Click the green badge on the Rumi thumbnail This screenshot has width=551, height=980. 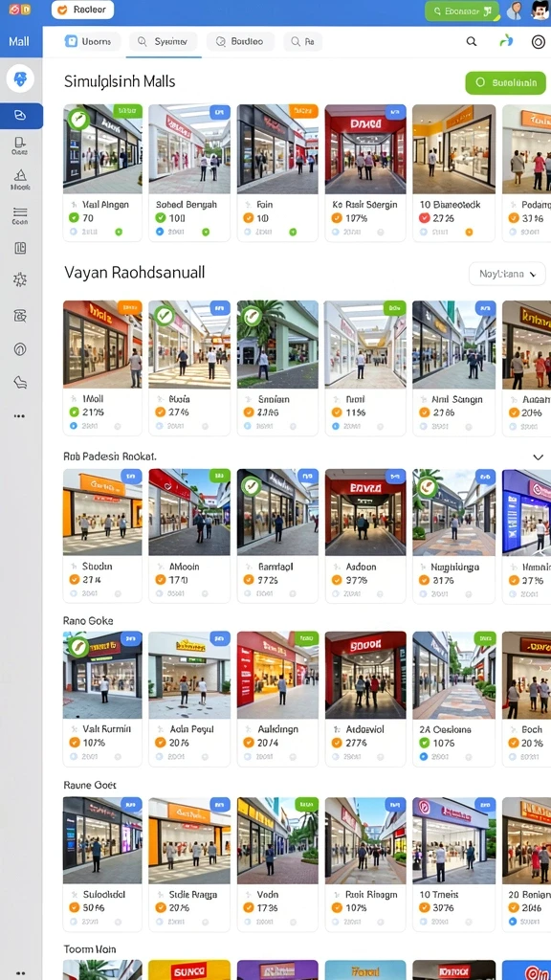pyautogui.click(x=394, y=307)
